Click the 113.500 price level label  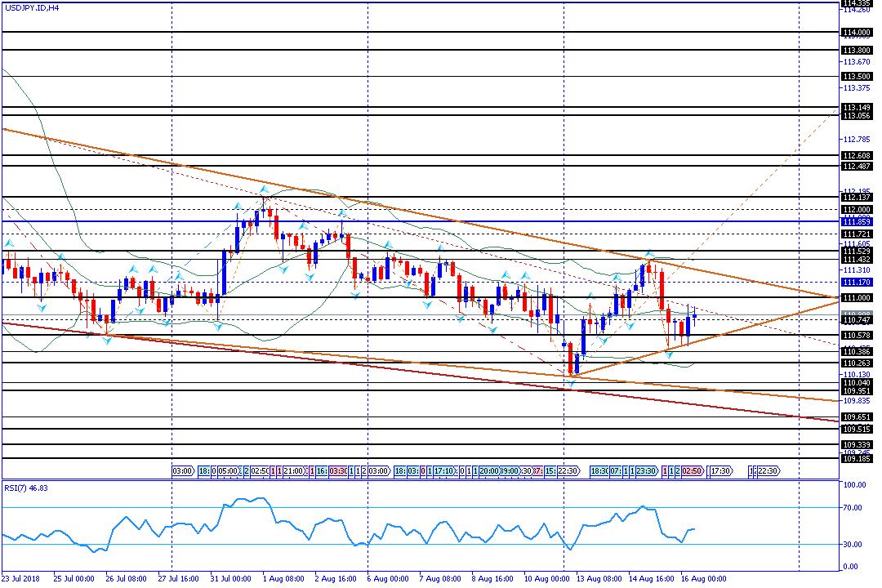[856, 76]
